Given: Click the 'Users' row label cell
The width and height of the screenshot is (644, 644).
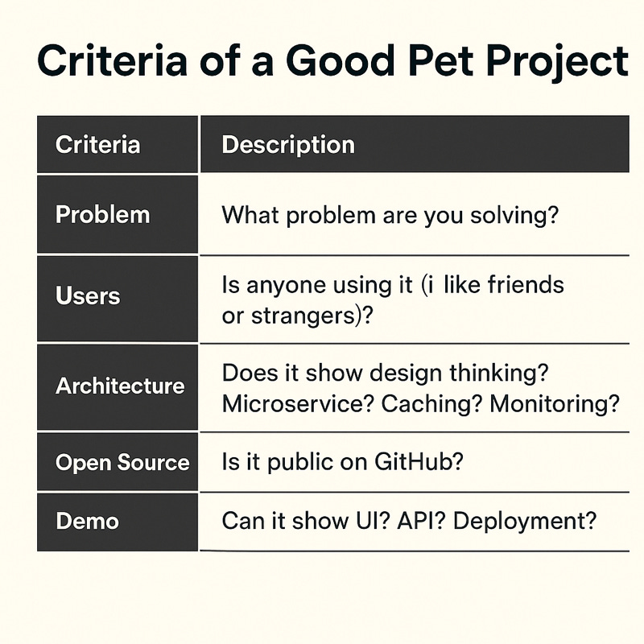Looking at the screenshot, I should pyautogui.click(x=118, y=299).
